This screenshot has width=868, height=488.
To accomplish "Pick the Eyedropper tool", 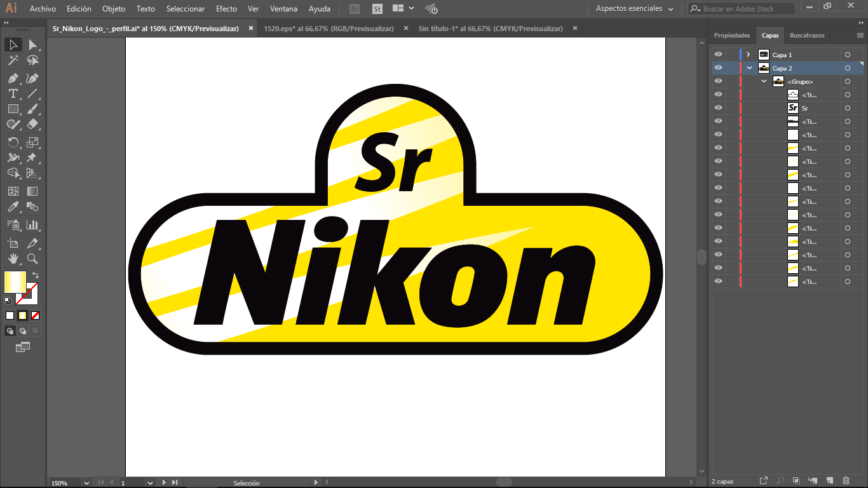I will click(13, 207).
